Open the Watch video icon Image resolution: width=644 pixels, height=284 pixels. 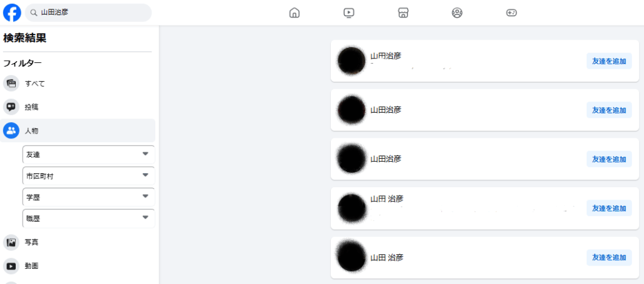[x=348, y=13]
